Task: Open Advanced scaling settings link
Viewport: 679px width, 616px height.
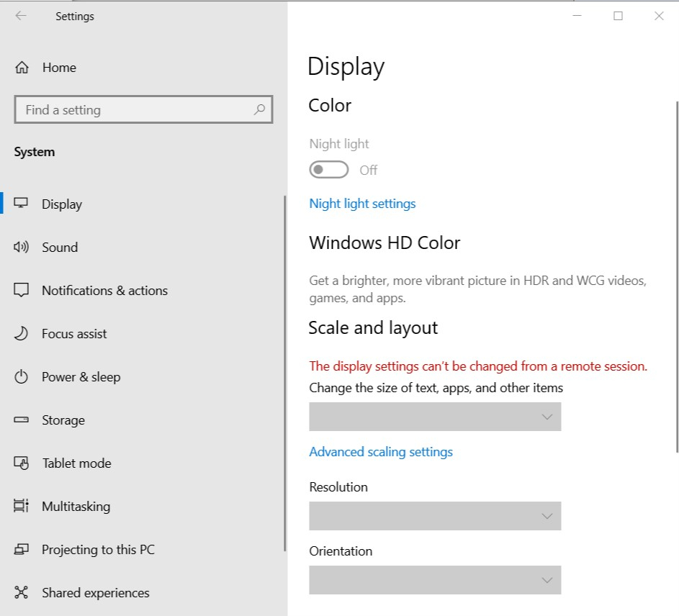Action: coord(381,451)
